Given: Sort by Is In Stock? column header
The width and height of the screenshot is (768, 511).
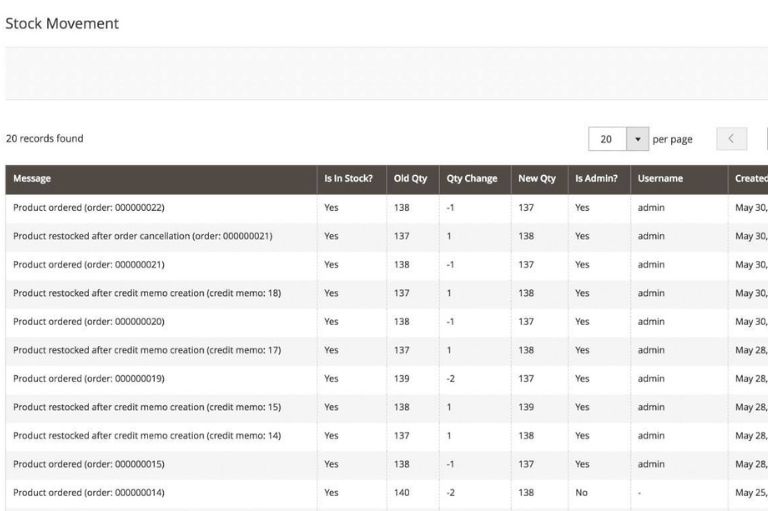Looking at the screenshot, I should click(348, 179).
